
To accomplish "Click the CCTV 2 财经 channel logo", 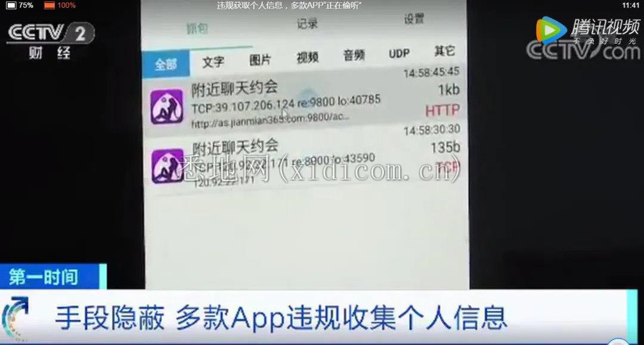I will [x=51, y=41].
